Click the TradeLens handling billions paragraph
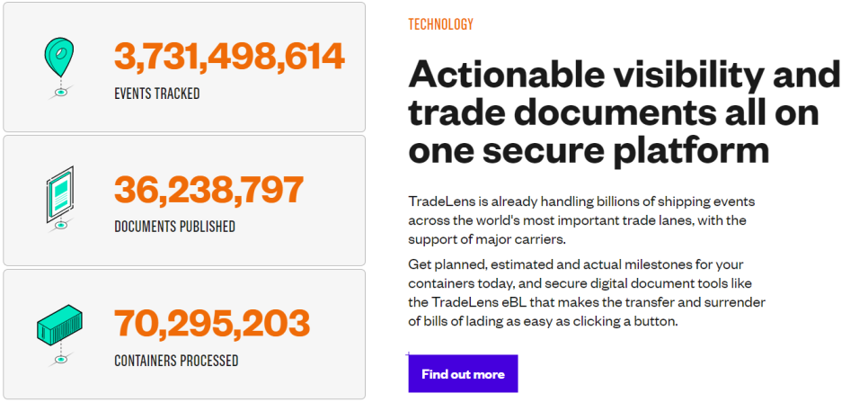This screenshot has width=868, height=402. point(581,220)
